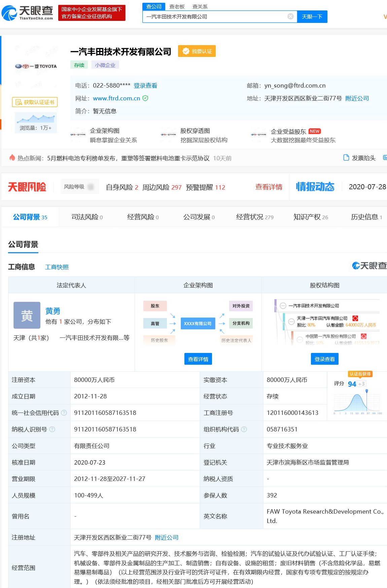Click 附近公司 link beside header address

357,98
